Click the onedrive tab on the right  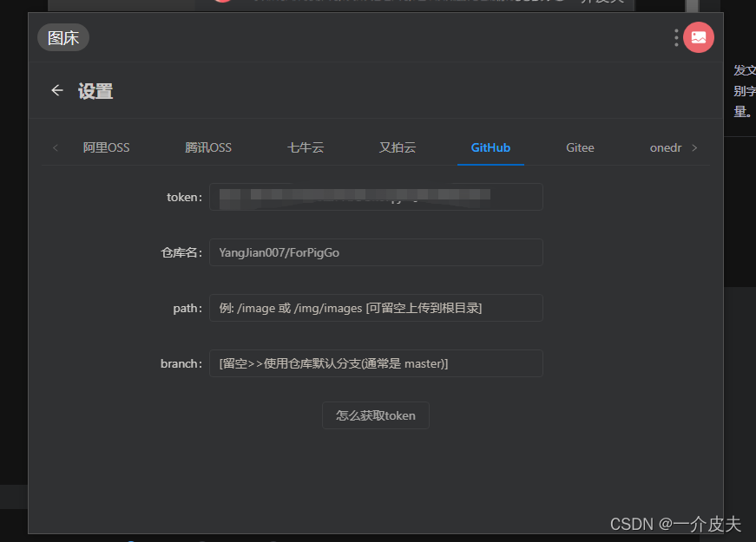(665, 147)
